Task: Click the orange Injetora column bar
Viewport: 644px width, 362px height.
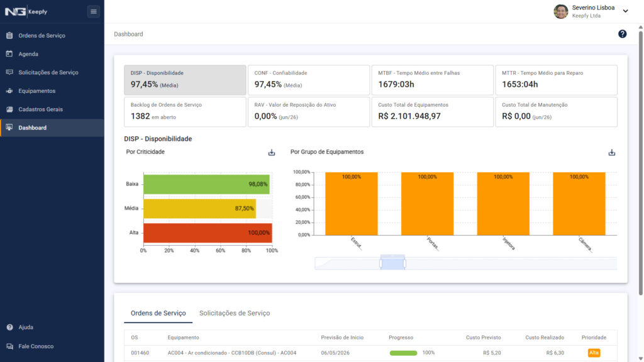Action: pyautogui.click(x=503, y=204)
